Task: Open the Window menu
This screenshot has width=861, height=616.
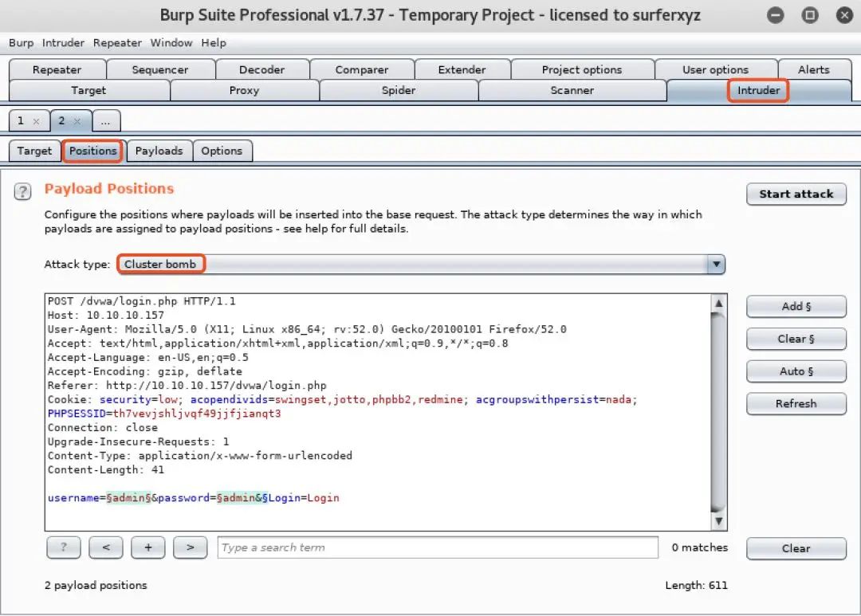Action: click(171, 43)
